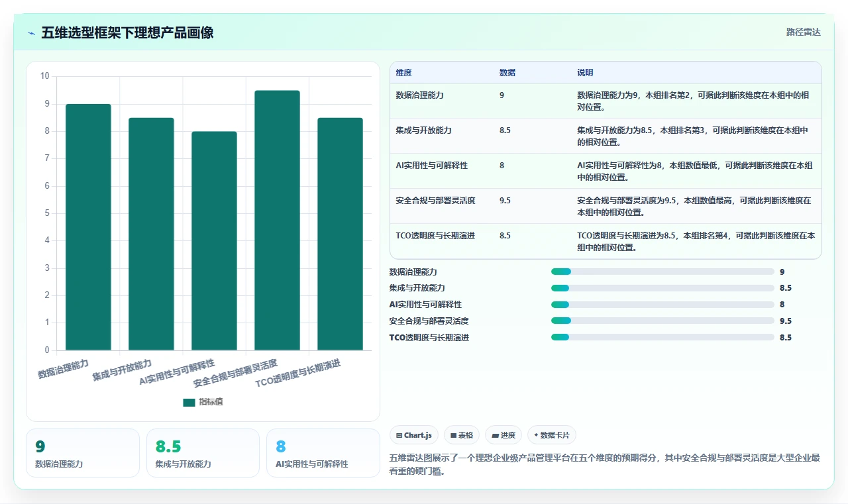
Task: Click the value 9.5 in the table
Action: tap(505, 201)
